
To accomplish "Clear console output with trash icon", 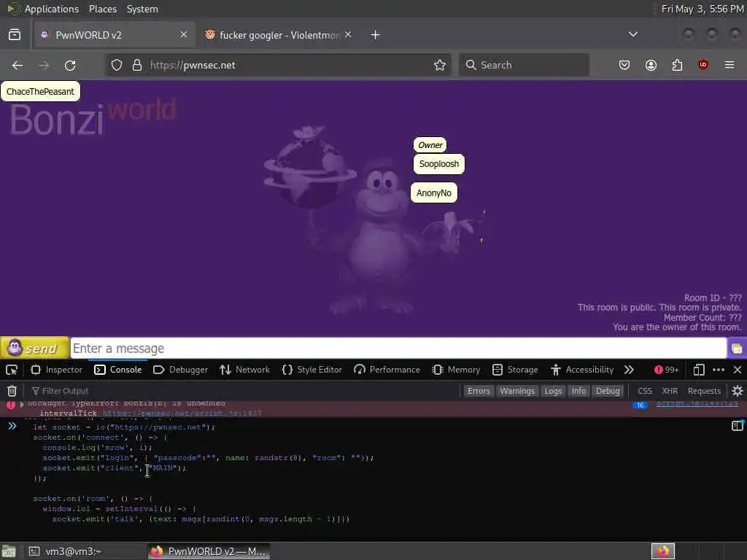I will point(12,391).
